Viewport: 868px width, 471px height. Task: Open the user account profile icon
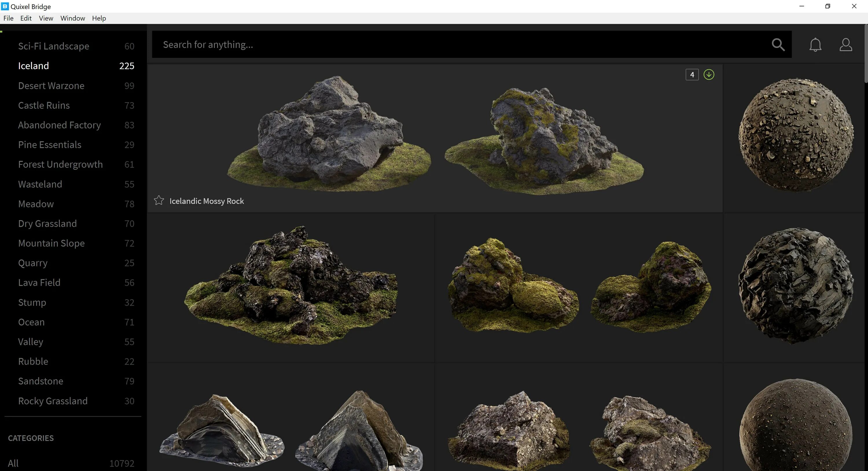(x=845, y=45)
